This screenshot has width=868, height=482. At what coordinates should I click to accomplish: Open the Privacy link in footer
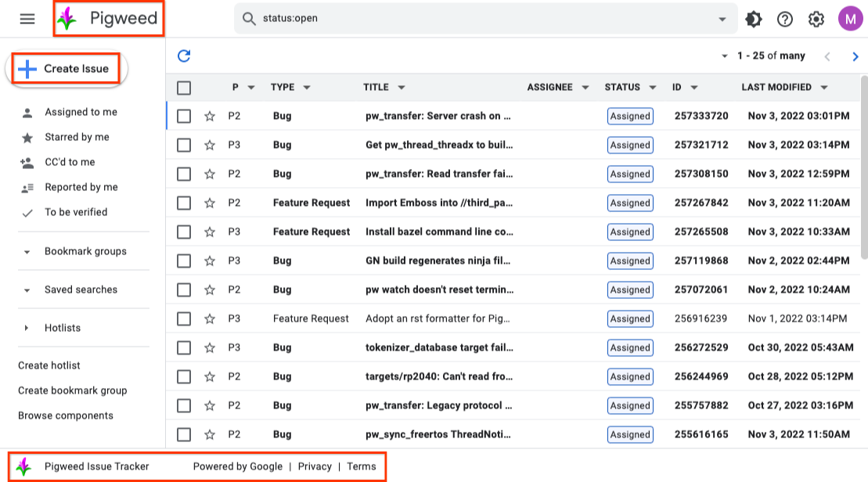(315, 466)
